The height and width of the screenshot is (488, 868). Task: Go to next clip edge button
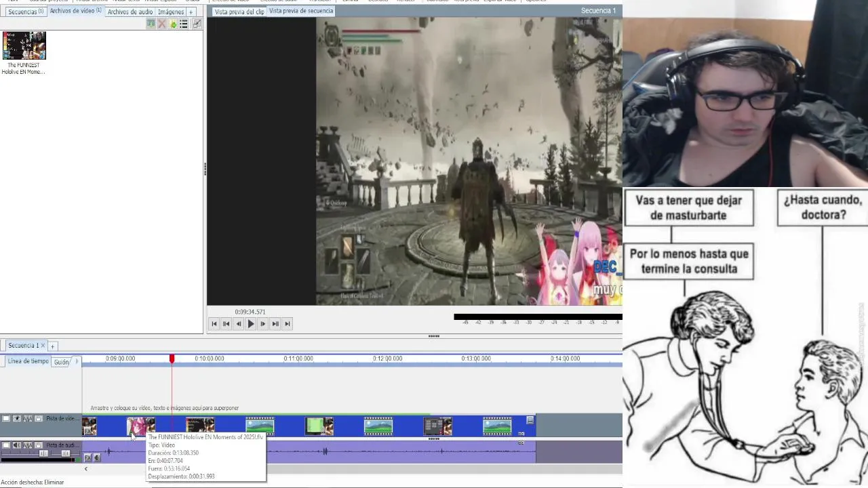tap(275, 324)
